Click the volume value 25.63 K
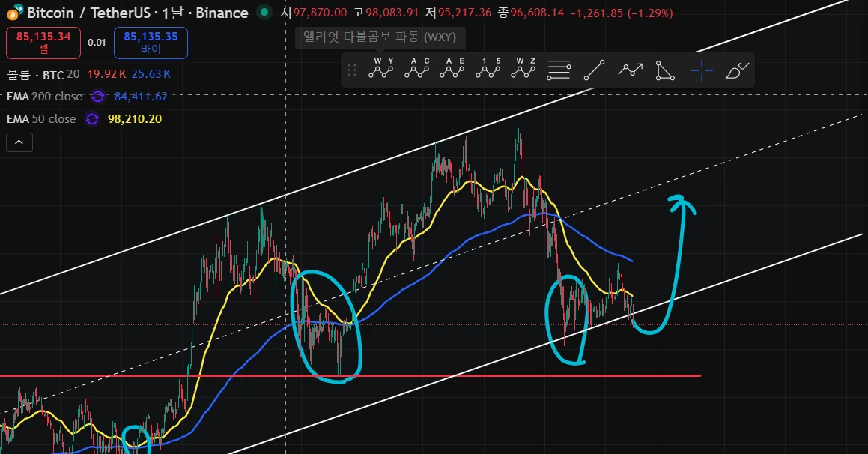The height and width of the screenshot is (454, 868). coord(151,74)
